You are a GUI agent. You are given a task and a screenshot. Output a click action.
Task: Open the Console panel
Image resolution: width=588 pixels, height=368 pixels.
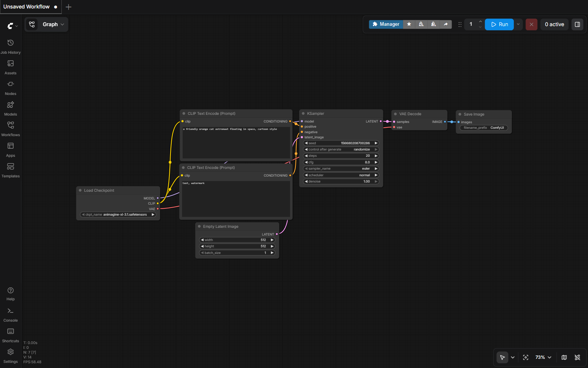tap(10, 315)
